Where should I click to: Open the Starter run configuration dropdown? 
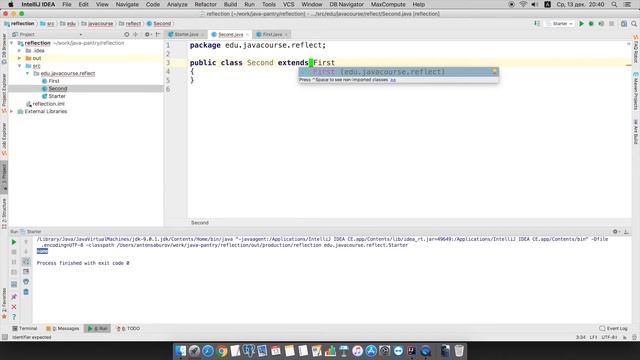(x=560, y=24)
